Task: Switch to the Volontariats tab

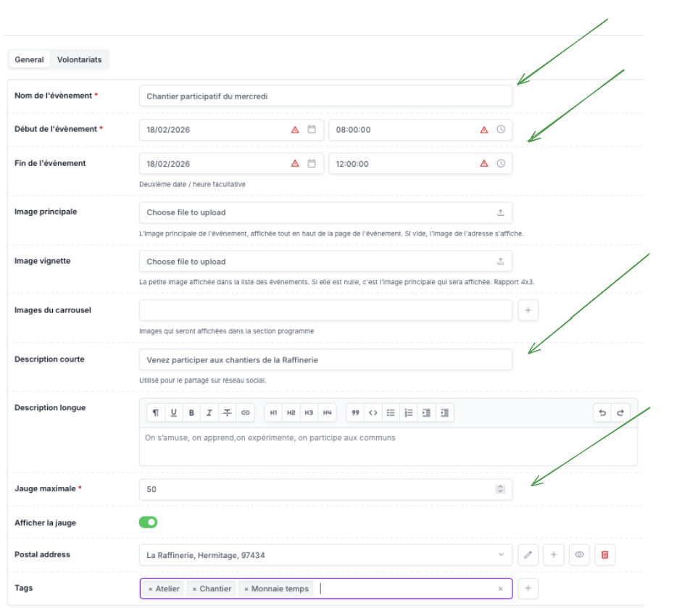Action: click(x=80, y=59)
